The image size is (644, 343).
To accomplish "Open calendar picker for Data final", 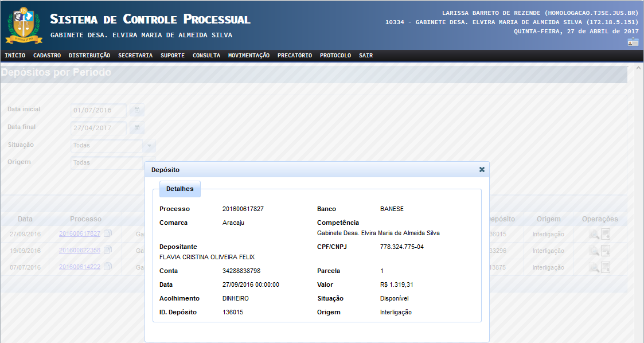I will tap(137, 128).
